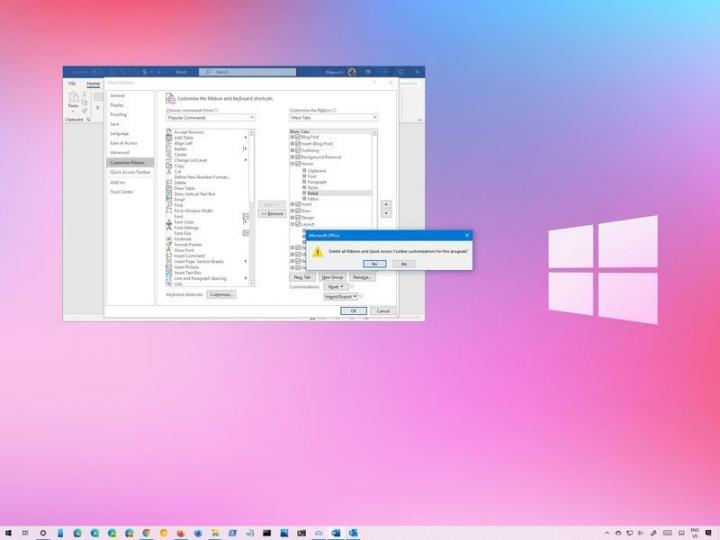Toggle the Background Removal checkbox

[297, 157]
